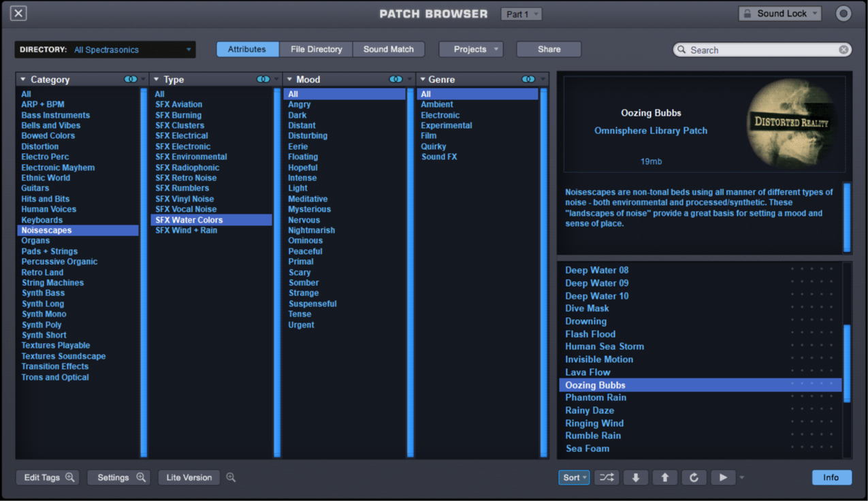Select the Bass Instruments category
The image size is (868, 501).
(55, 115)
